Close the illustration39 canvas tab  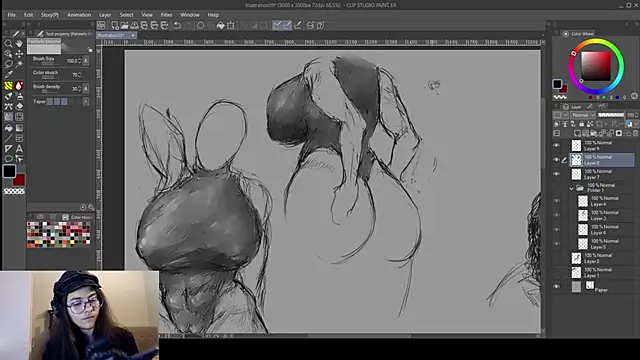[x=133, y=36]
